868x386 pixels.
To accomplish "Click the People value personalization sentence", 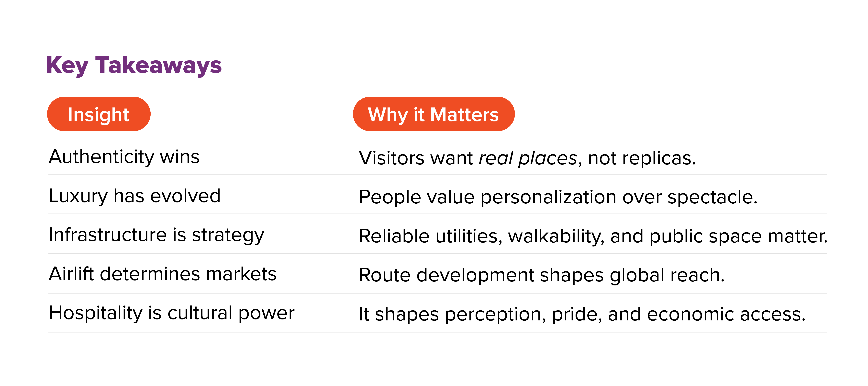I will pyautogui.click(x=558, y=197).
